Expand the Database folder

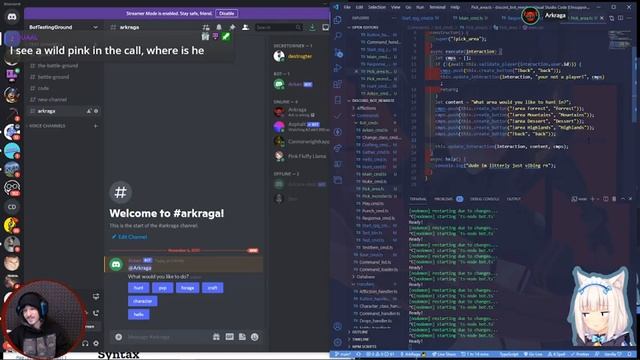click(x=365, y=277)
